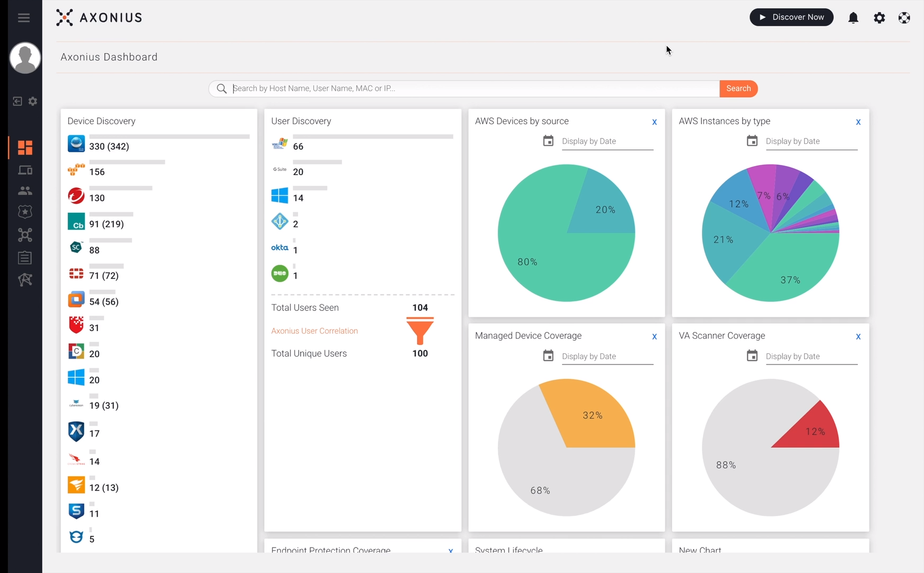The image size is (924, 573).
Task: Click the magnifier icon in the search bar
Action: click(222, 89)
